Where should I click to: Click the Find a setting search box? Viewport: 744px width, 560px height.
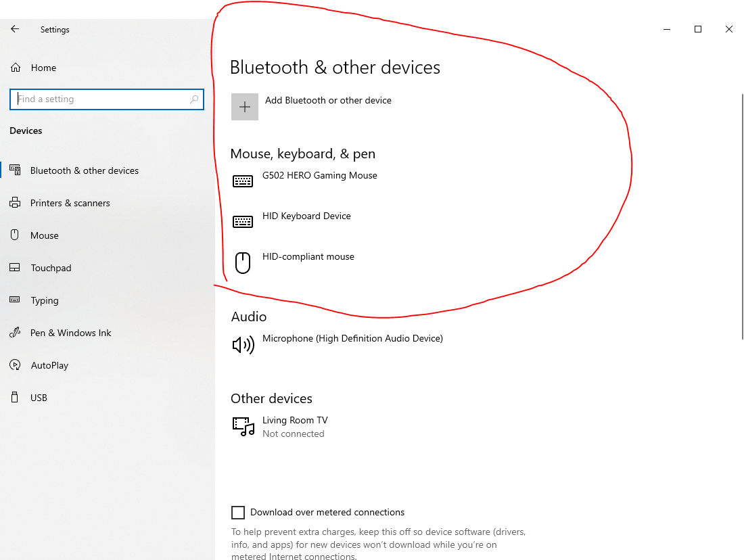click(107, 99)
